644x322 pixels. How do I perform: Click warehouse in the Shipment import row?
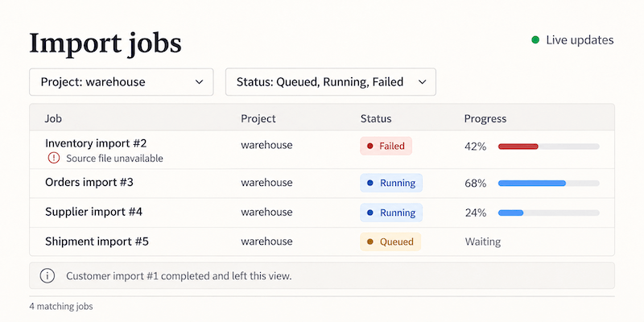pyautogui.click(x=266, y=242)
